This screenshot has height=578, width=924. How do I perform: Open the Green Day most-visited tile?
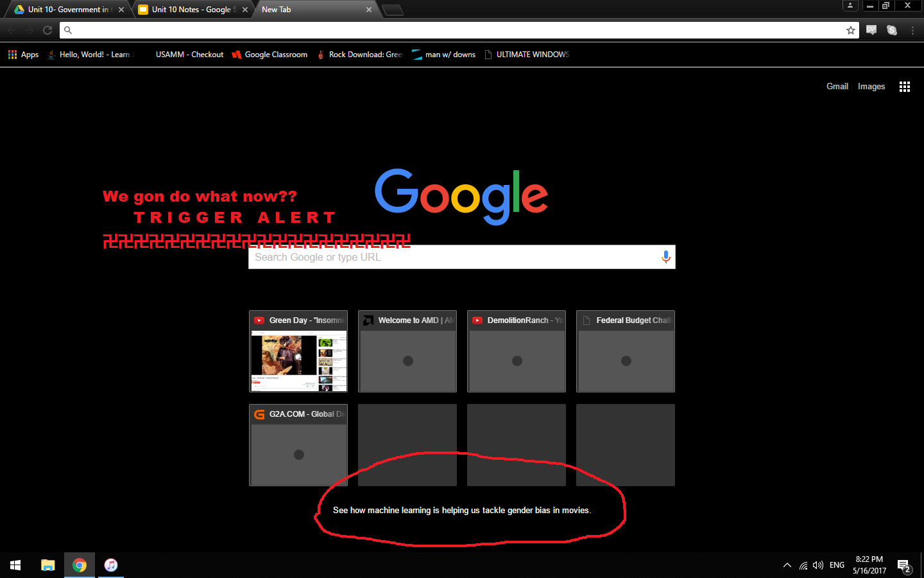[x=298, y=351]
